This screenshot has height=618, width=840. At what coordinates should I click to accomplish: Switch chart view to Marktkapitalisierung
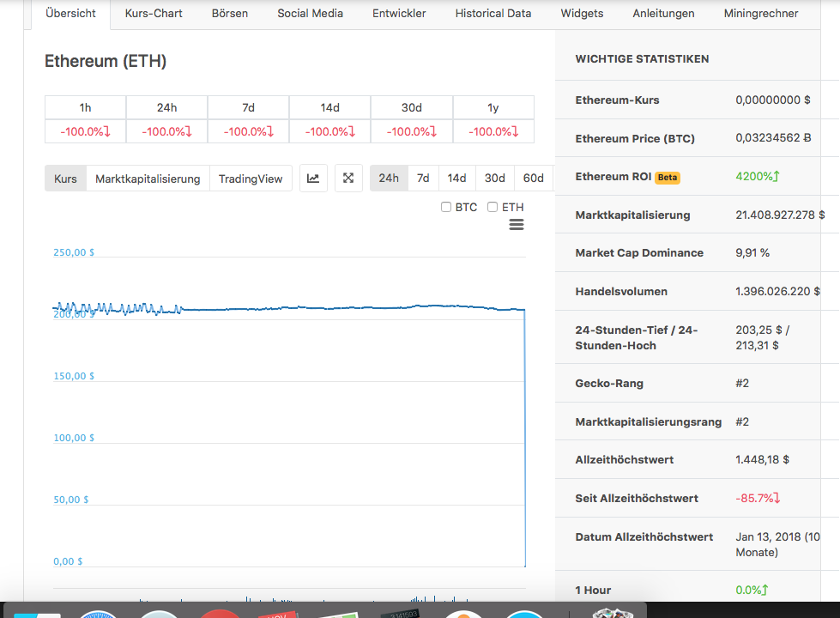point(147,178)
